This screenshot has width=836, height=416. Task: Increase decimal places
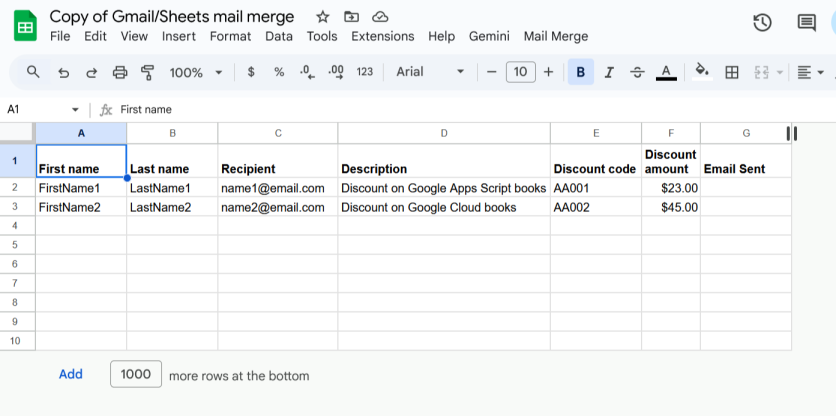point(336,72)
